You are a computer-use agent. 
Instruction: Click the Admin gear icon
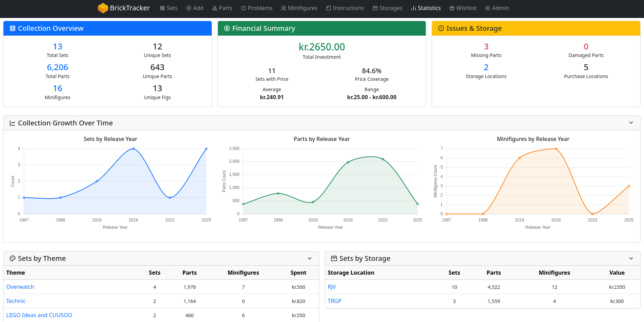click(487, 8)
